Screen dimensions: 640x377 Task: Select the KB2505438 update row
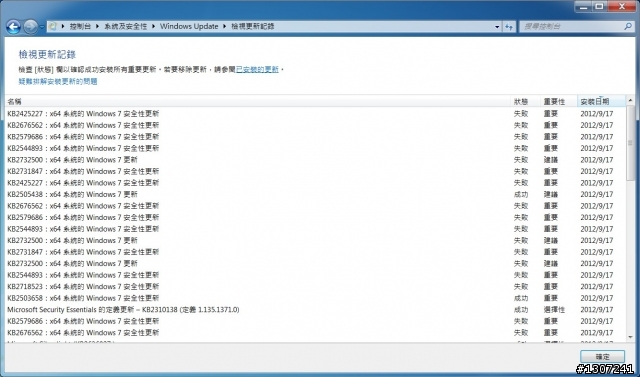[315, 195]
